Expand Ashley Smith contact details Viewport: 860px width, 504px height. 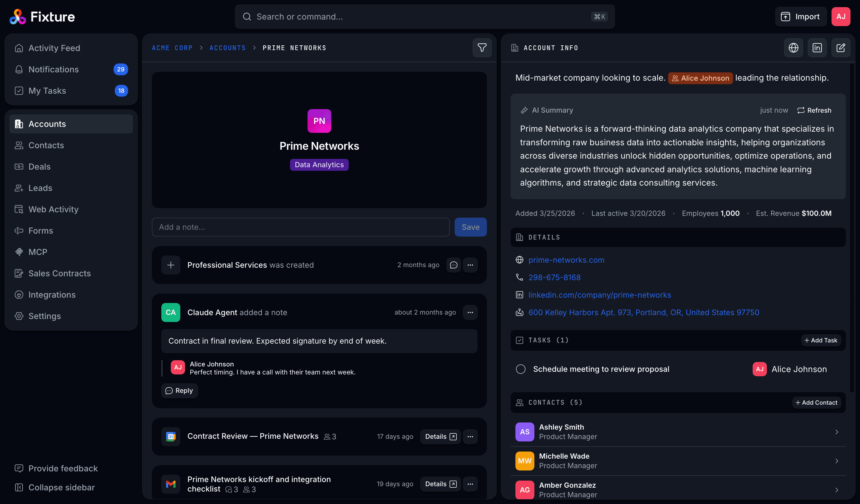pyautogui.click(x=837, y=432)
